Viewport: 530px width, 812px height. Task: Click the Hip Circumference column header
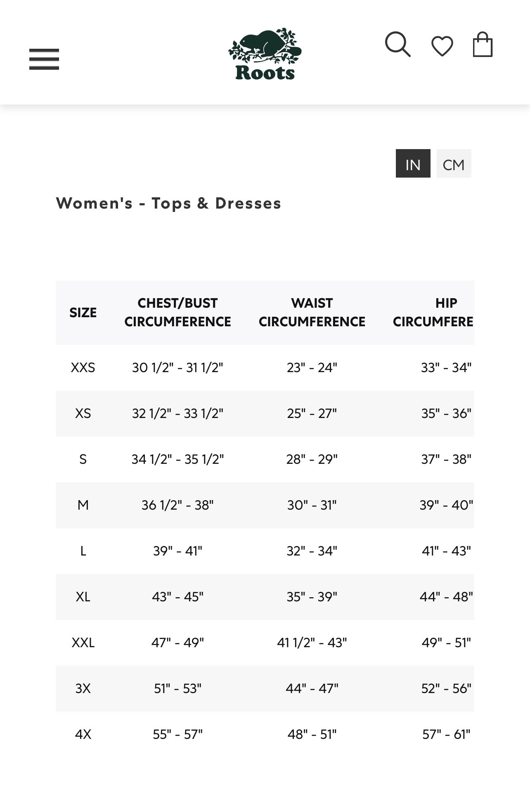point(433,312)
